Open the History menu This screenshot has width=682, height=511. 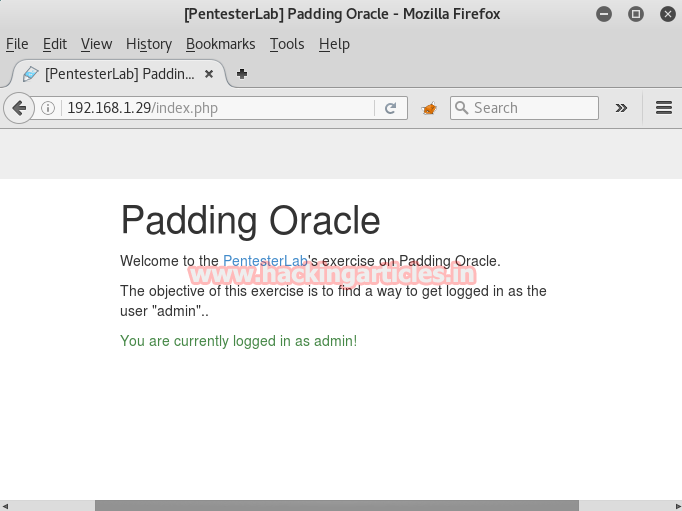pos(149,44)
